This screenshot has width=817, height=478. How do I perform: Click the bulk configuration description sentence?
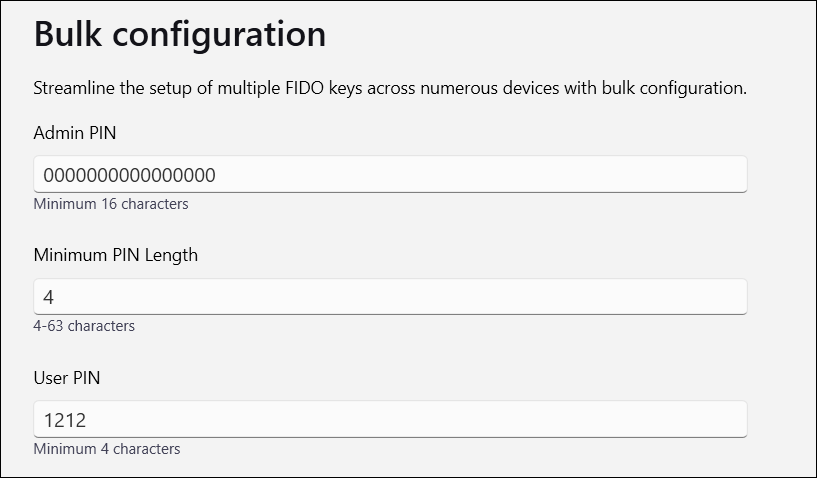tap(390, 88)
